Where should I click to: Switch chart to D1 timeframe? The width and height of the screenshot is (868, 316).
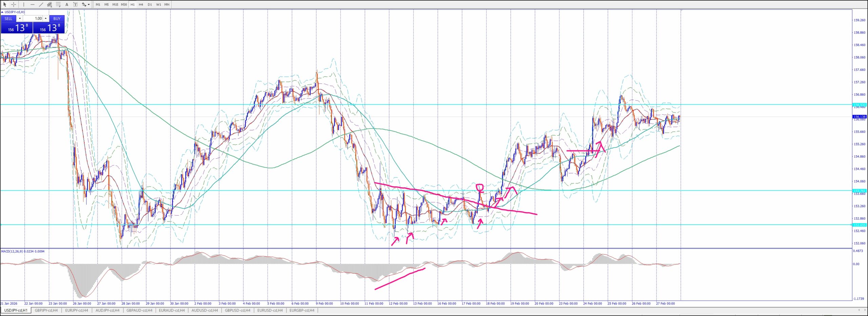point(150,4)
